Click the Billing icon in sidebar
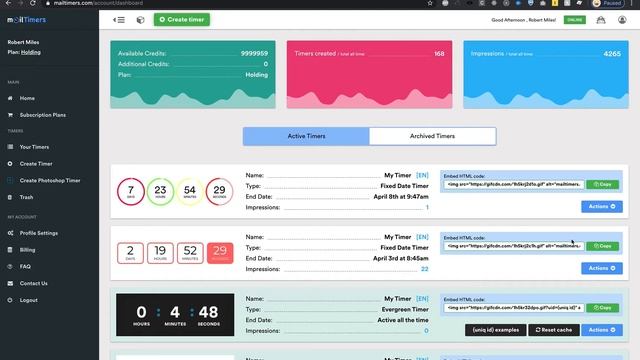 (x=10, y=249)
